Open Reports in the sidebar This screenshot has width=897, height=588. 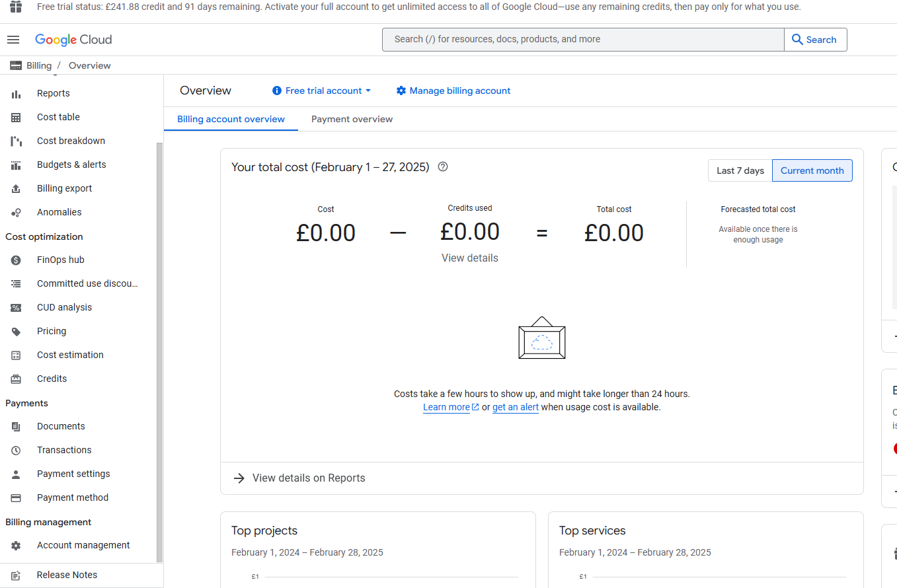[x=54, y=94]
